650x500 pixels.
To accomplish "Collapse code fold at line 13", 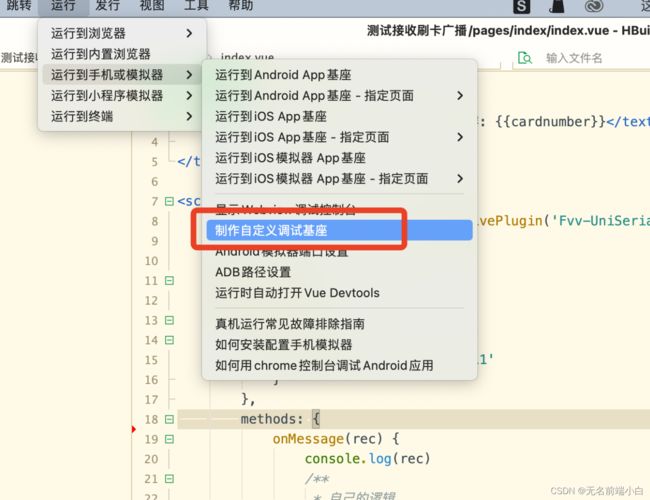I will [169, 320].
